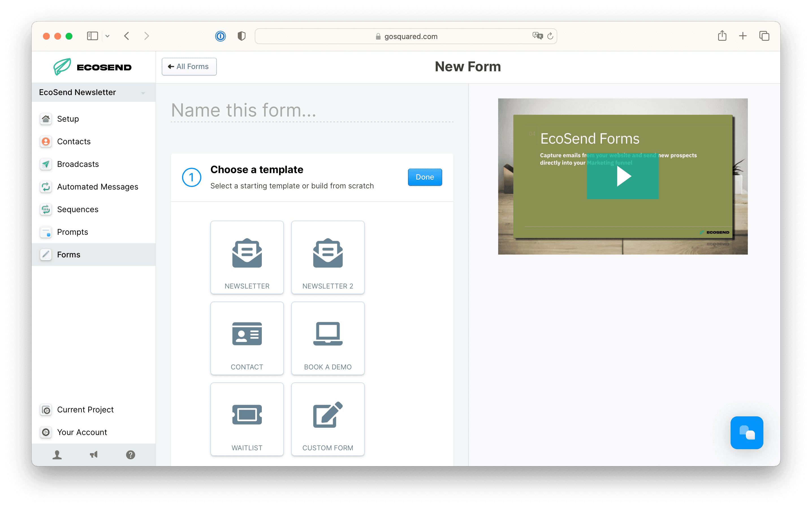Click the user profile icon in footer
Image resolution: width=812 pixels, height=508 pixels.
click(x=57, y=455)
